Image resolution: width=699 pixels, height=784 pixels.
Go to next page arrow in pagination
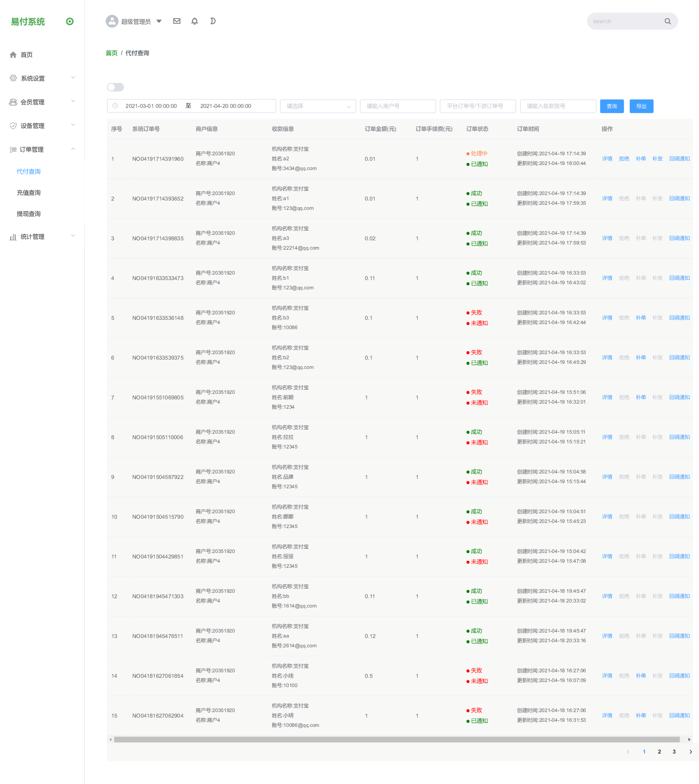(691, 751)
